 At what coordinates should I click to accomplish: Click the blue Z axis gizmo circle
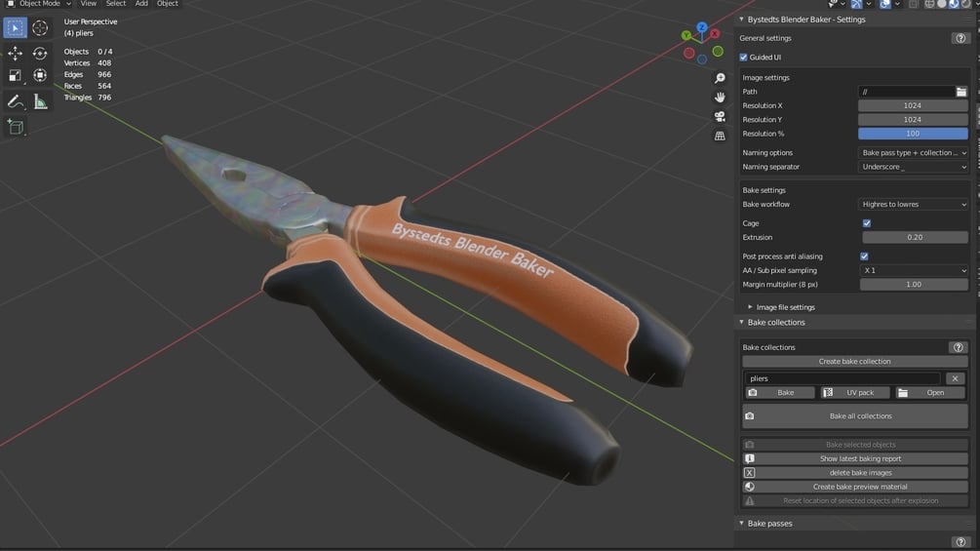[x=702, y=27]
